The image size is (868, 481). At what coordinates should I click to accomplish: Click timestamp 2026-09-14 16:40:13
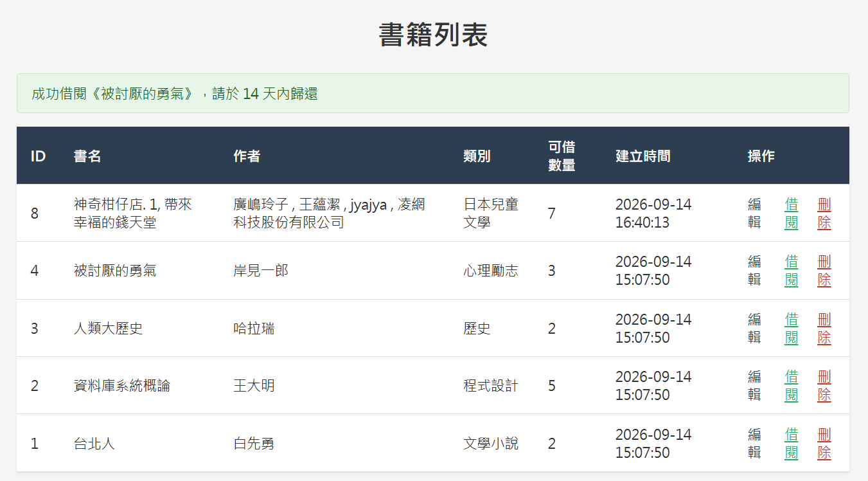(x=653, y=213)
